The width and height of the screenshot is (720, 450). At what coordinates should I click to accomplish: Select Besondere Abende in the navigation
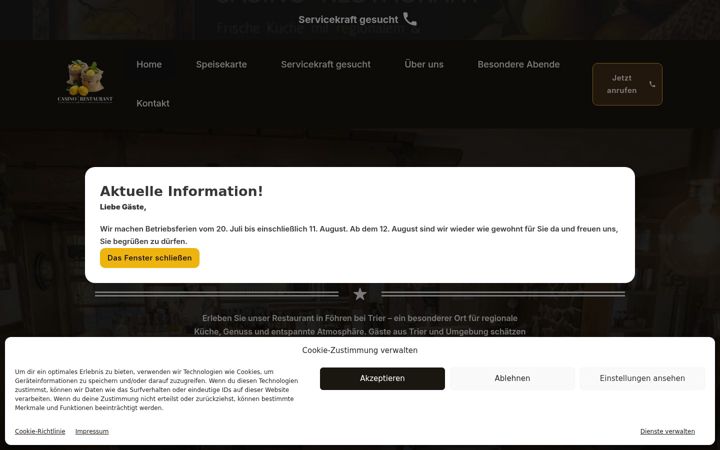(x=518, y=65)
